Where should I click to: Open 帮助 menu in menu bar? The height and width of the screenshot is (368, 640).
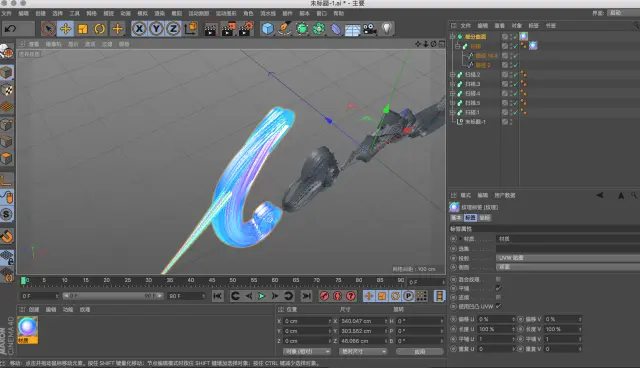[339, 13]
